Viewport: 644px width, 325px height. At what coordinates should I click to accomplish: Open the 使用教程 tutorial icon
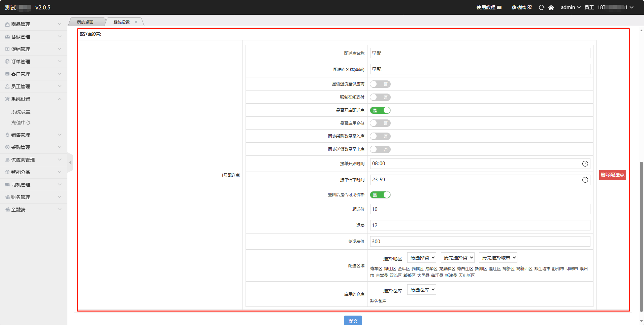(499, 7)
